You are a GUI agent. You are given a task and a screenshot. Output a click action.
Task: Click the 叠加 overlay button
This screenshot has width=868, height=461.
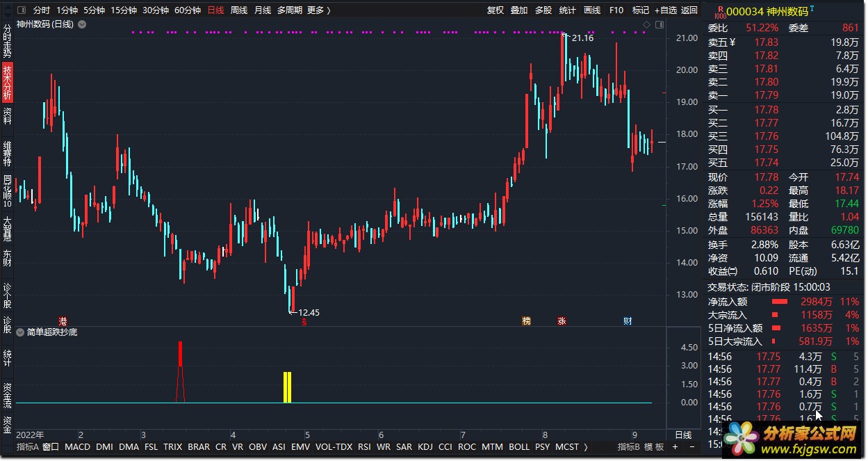[x=519, y=10]
